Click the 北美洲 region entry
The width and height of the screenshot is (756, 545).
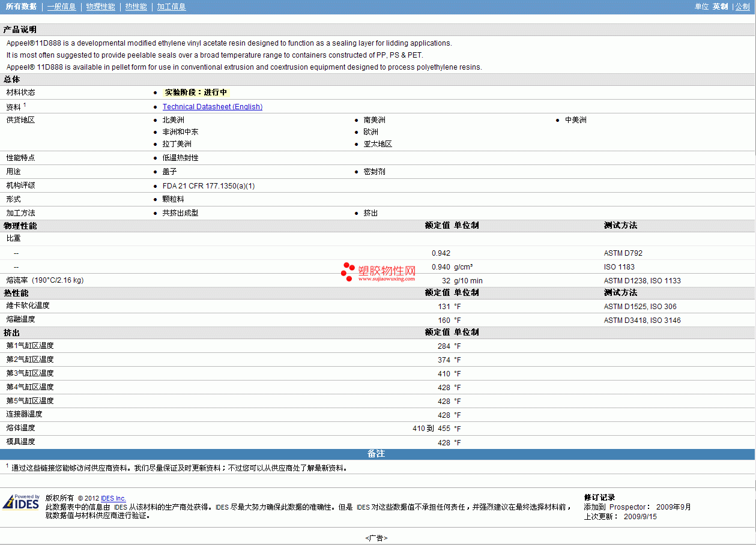click(x=174, y=120)
